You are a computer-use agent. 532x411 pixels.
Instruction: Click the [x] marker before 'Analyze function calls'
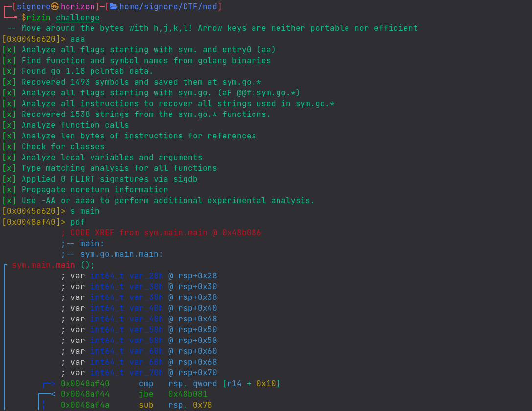(9, 125)
